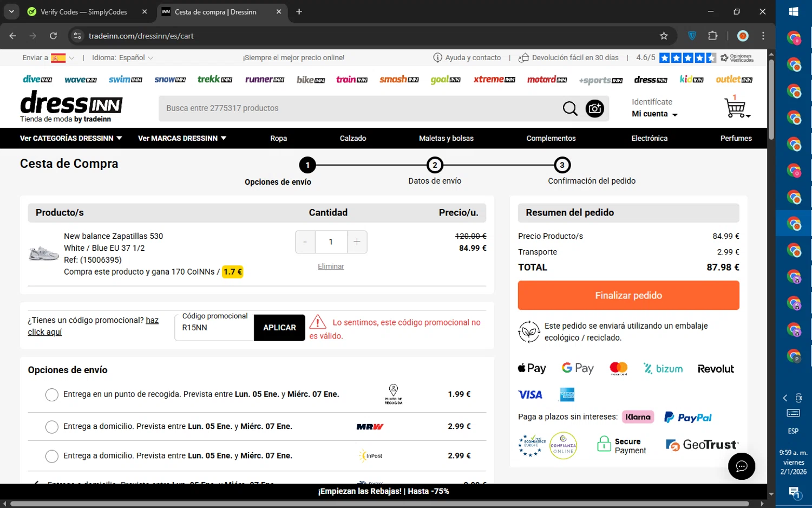Remove product with Eliminar link

[x=331, y=266]
